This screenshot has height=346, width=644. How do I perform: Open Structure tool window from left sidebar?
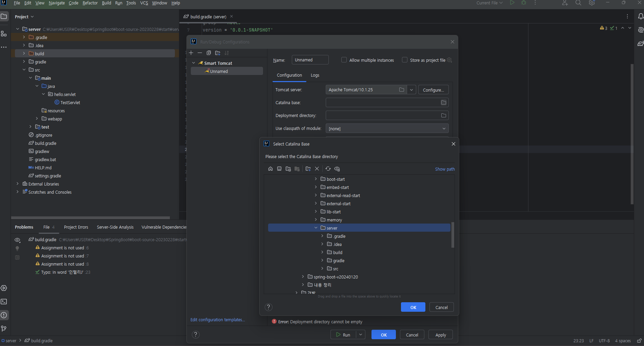[x=4, y=34]
